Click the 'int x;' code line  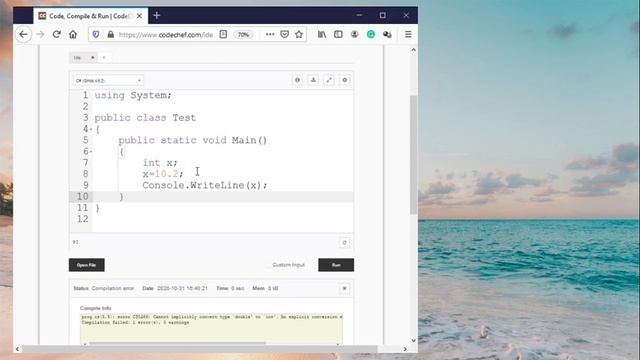[160, 163]
